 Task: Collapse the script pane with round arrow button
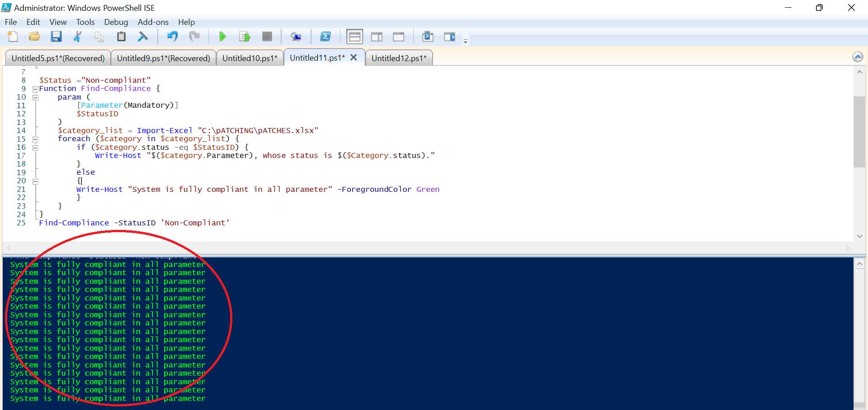pos(858,57)
